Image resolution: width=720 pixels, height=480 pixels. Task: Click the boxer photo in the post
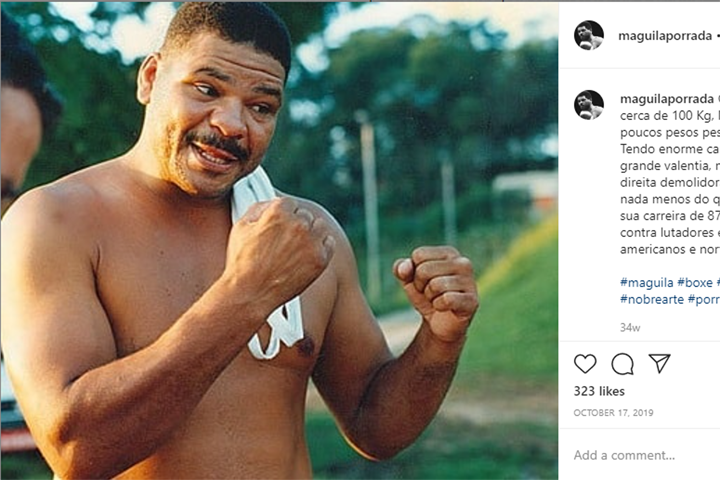[x=278, y=240]
